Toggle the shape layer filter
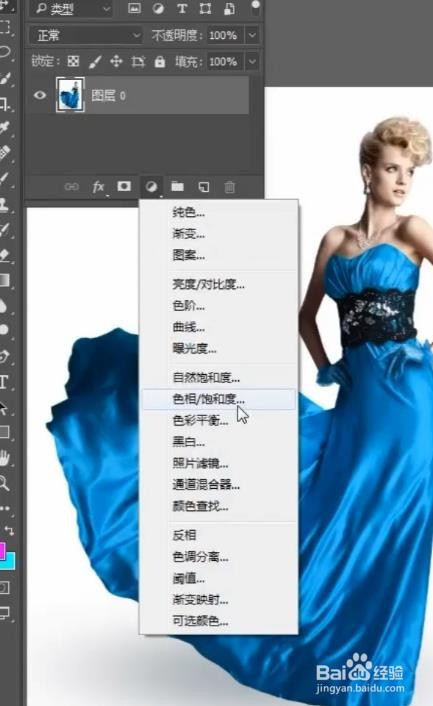This screenshot has width=433, height=706. pos(206,8)
